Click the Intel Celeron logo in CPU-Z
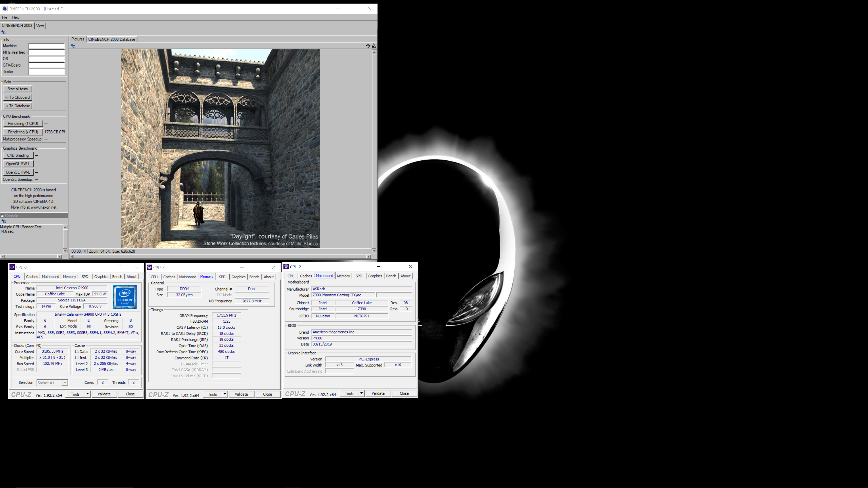Image resolution: width=868 pixels, height=488 pixels. [125, 297]
